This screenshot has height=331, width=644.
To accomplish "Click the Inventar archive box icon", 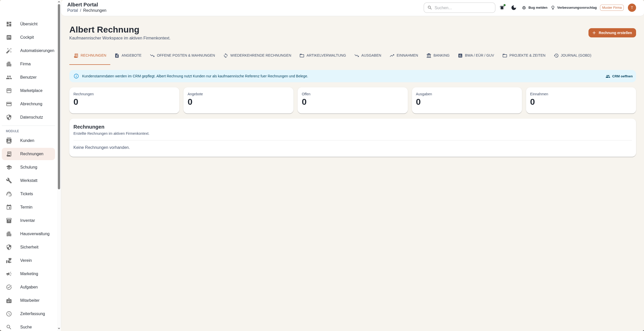I will coord(9,221).
